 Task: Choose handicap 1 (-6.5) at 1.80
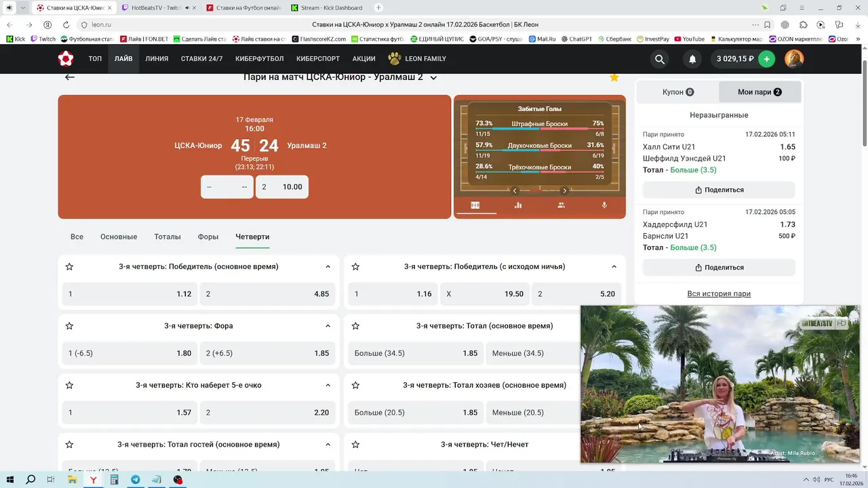click(x=130, y=353)
